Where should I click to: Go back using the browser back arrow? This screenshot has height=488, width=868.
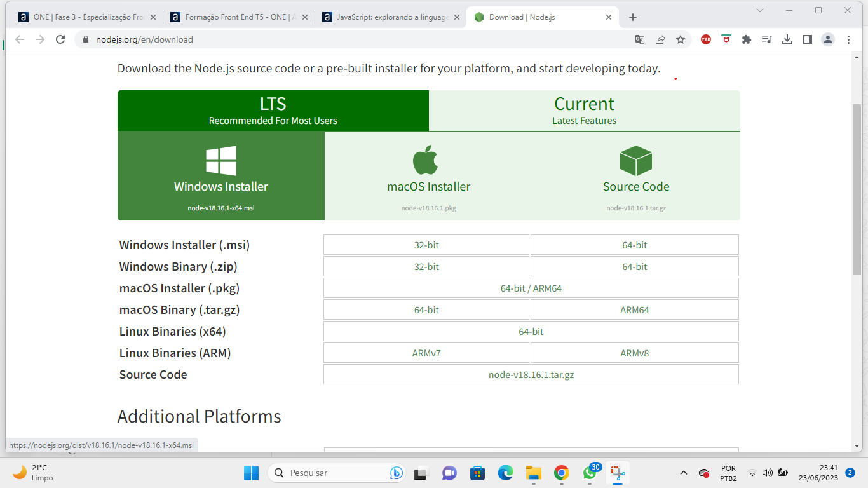[x=20, y=39]
